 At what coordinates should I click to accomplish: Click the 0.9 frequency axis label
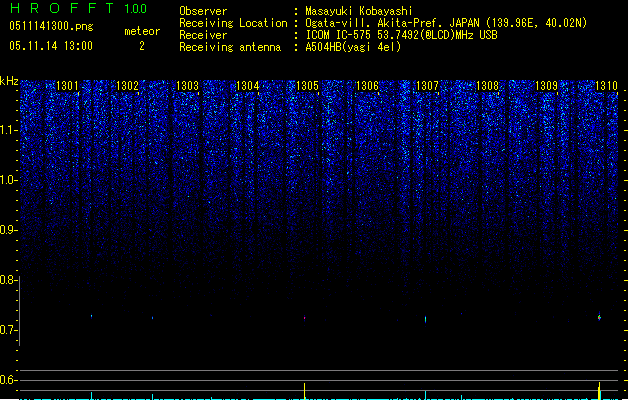(x=9, y=230)
